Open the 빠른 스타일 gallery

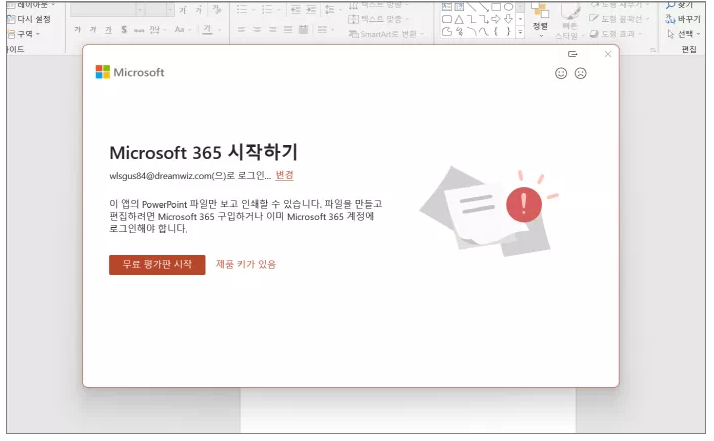point(568,22)
